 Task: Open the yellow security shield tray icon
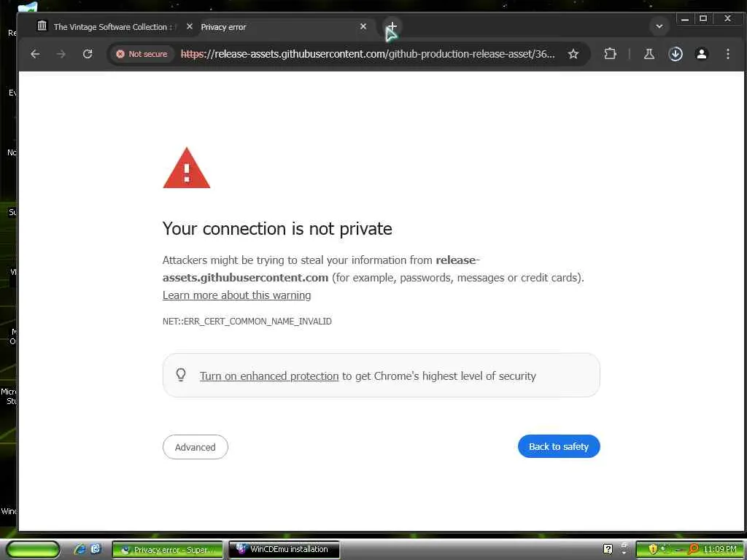(x=653, y=549)
